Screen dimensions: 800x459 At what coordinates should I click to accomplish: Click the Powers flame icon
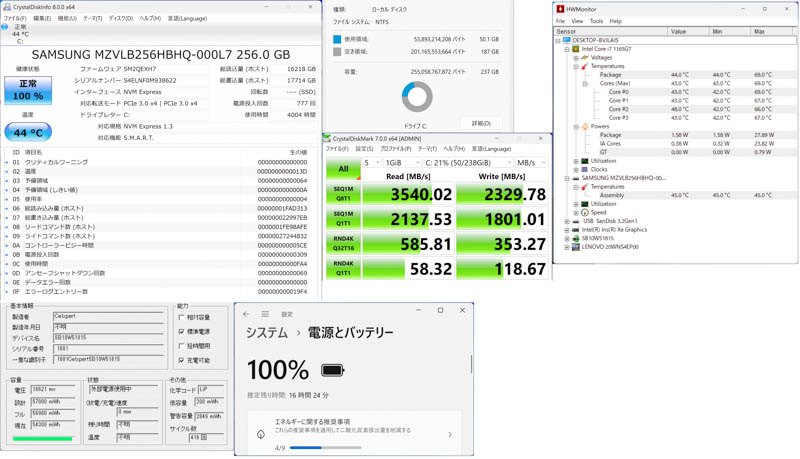[585, 126]
